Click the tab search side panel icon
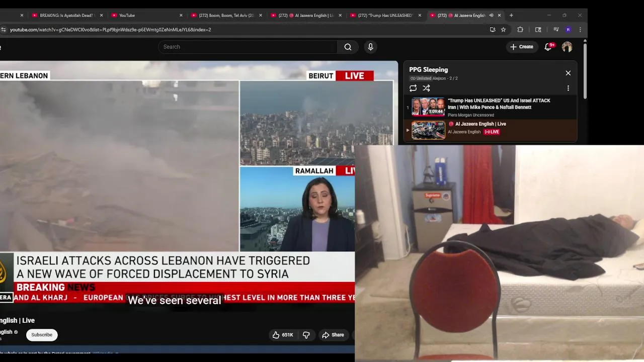Viewport: 644px width, 362px height. click(x=538, y=30)
